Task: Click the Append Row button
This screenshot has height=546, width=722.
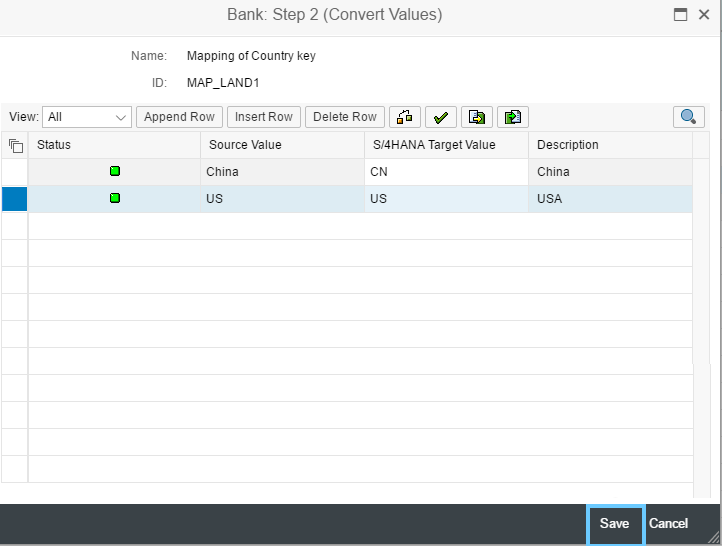Action: coord(179,117)
